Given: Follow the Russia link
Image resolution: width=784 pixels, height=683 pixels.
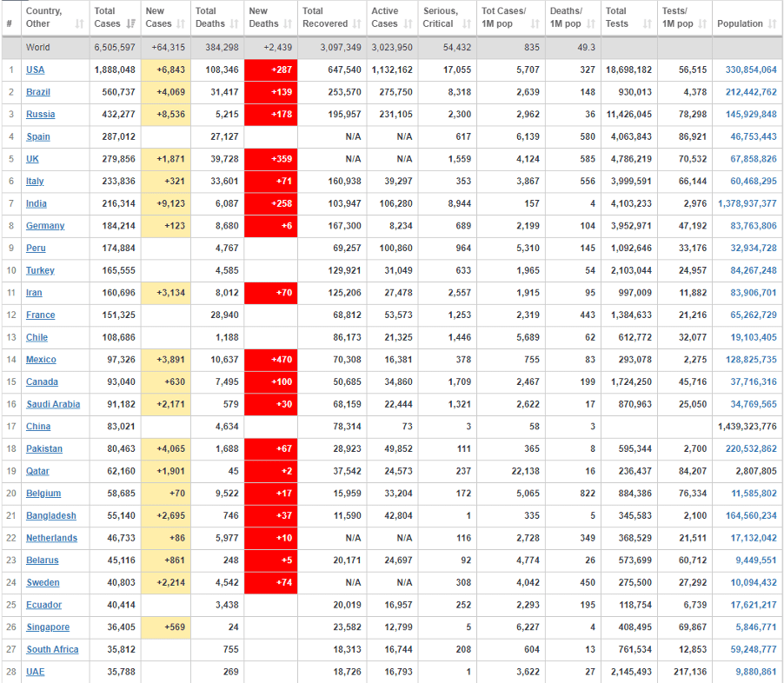Looking at the screenshot, I should 41,115.
